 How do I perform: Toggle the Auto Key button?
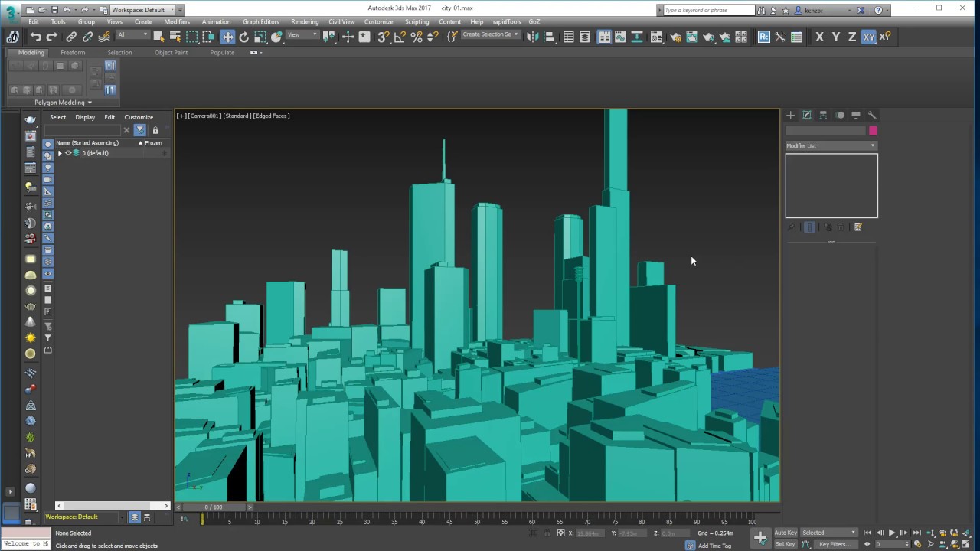click(x=786, y=533)
